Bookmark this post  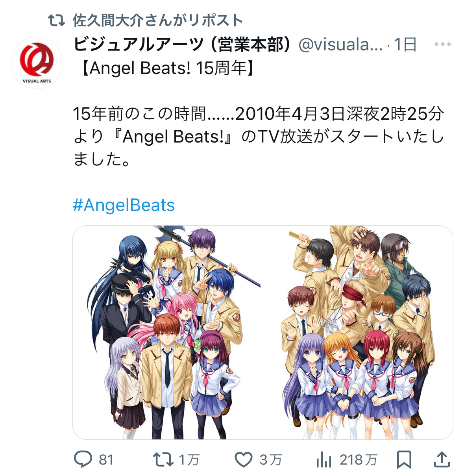(x=404, y=459)
